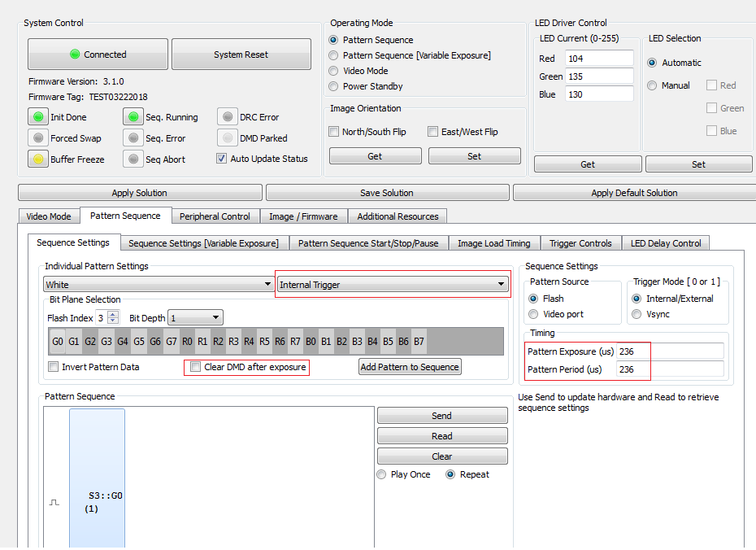Viewport: 756px width, 550px height.
Task: Click the trigger pulse icon in Pattern Sequence
Action: tap(54, 503)
